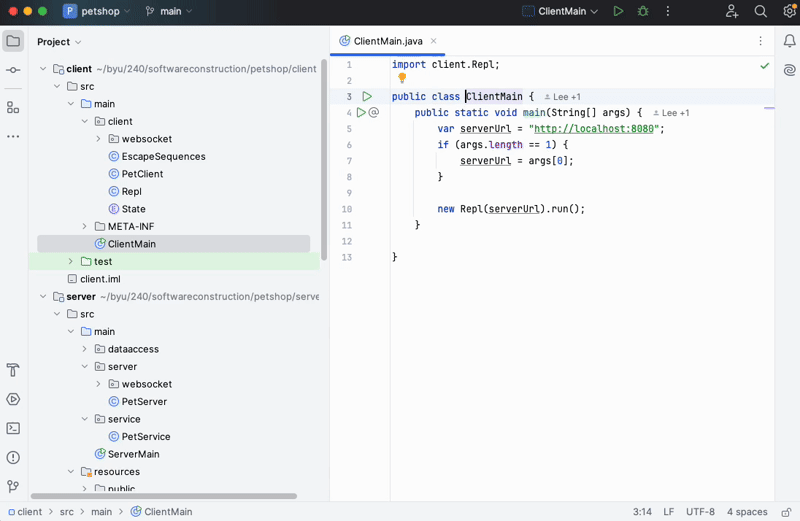Click the yellow intention light bulb
800x521 pixels.
(402, 78)
